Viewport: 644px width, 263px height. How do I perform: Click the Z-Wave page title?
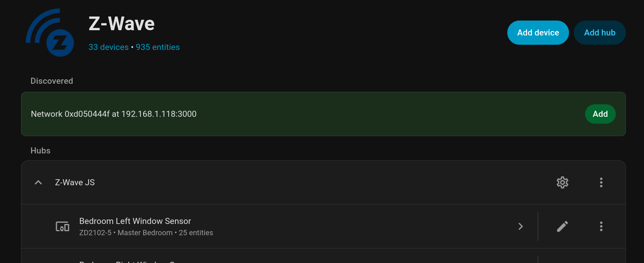[121, 24]
